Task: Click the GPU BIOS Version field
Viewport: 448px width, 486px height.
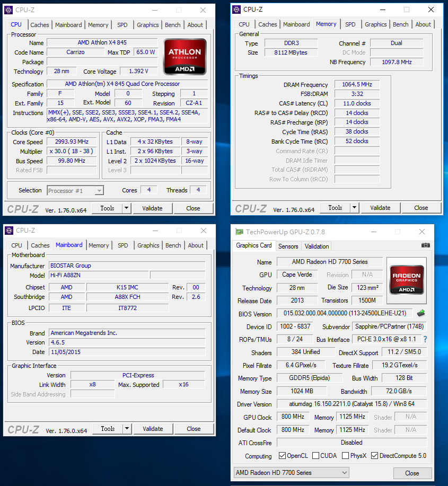Action: coord(345,313)
